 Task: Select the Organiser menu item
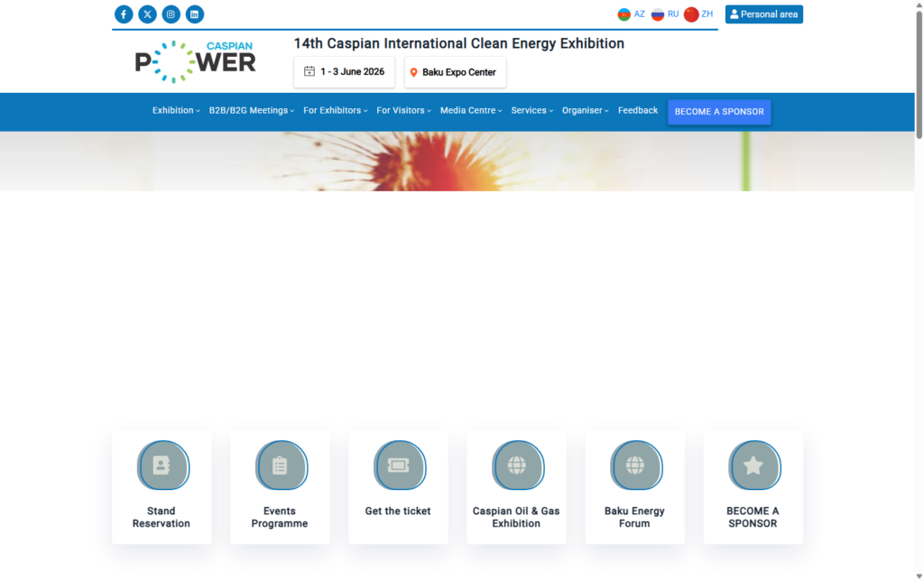point(583,110)
